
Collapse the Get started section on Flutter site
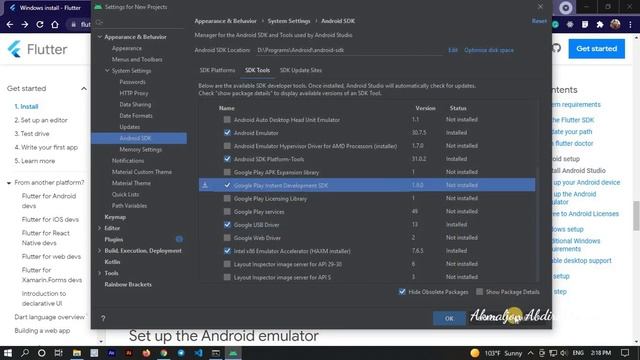[x=84, y=89]
